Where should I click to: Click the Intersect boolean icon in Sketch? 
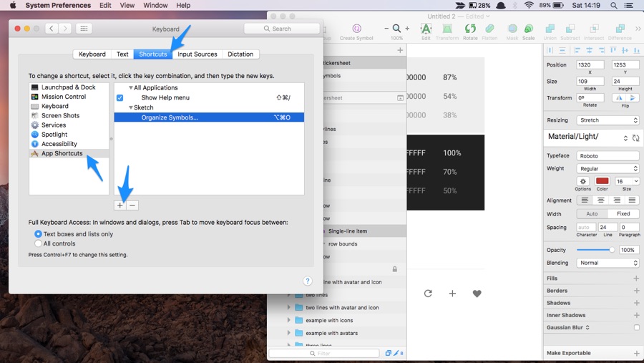(x=594, y=29)
